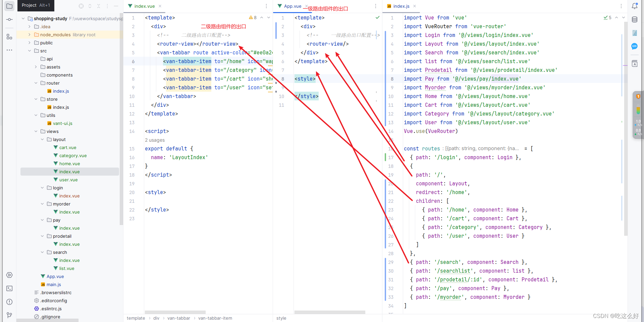Expand the .idea folder
644x322 pixels.
pyautogui.click(x=30, y=27)
